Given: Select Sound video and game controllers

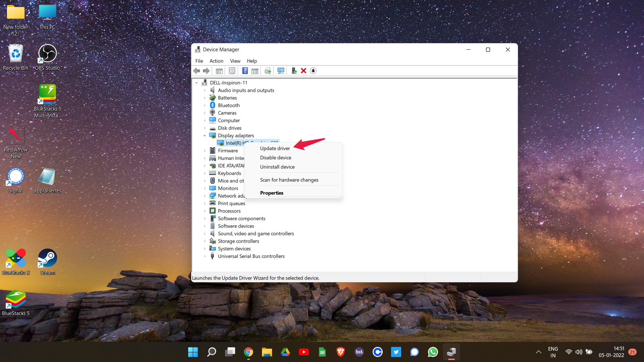Looking at the screenshot, I should point(256,233).
